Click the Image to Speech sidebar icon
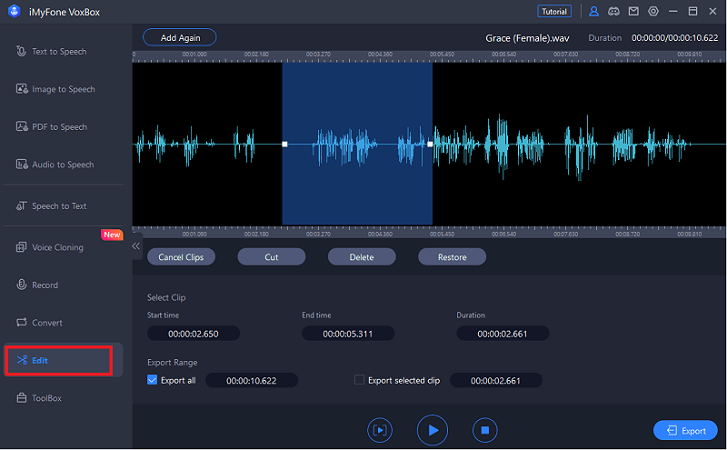 tap(22, 89)
